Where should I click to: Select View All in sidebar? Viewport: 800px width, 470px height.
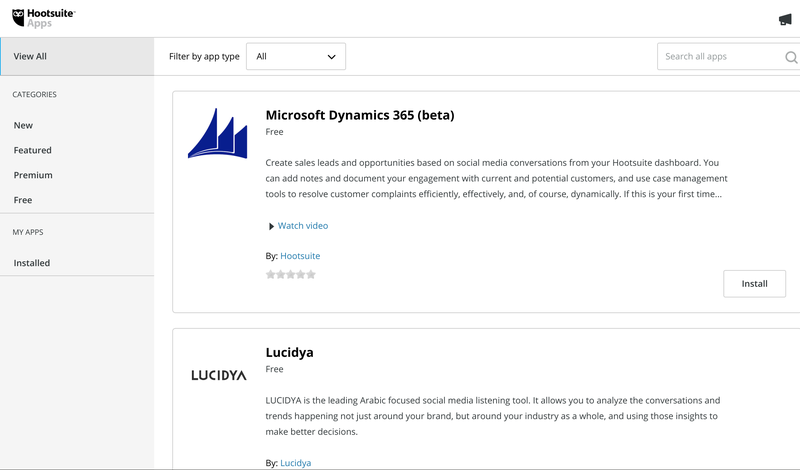click(77, 56)
